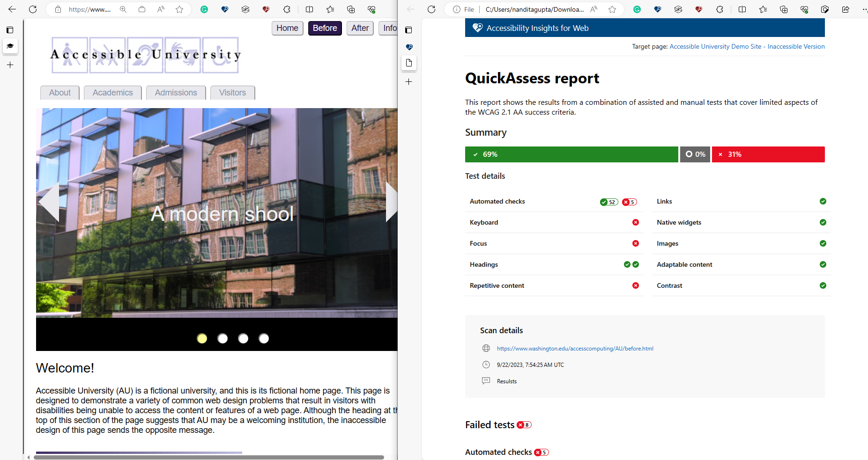The width and height of the screenshot is (868, 460).
Task: Open the About navigation menu
Action: 60,93
